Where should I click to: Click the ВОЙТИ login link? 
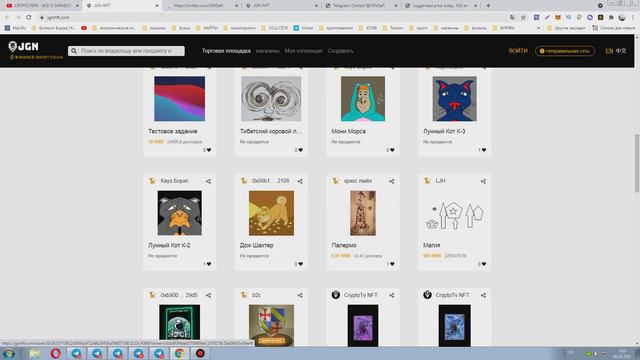pyautogui.click(x=518, y=51)
